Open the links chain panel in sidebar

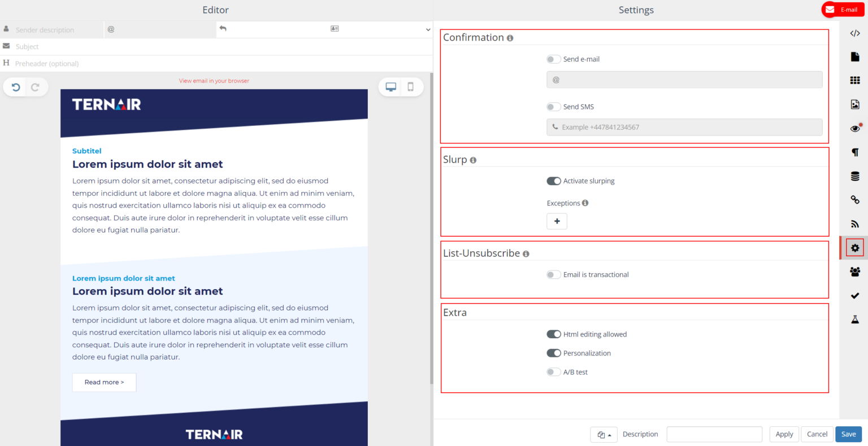click(x=855, y=200)
